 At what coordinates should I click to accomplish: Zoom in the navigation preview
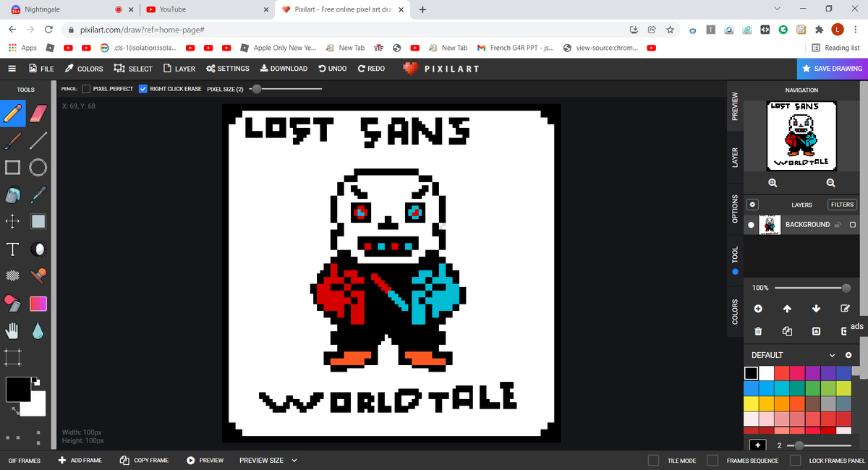pos(773,183)
